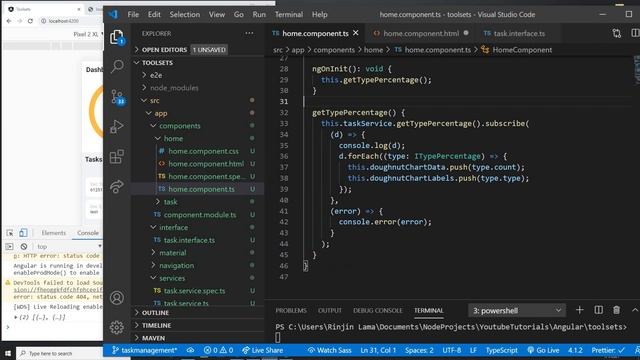The width and height of the screenshot is (640, 360).
Task: Split the terminal panel
Action: [598, 310]
